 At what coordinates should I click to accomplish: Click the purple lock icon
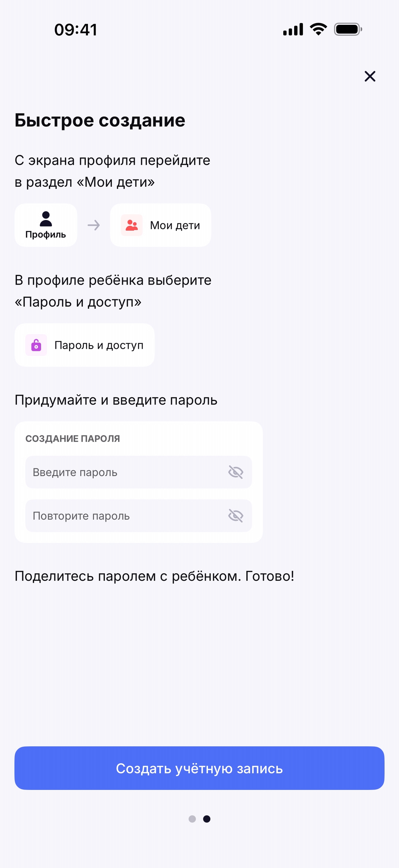[36, 345]
